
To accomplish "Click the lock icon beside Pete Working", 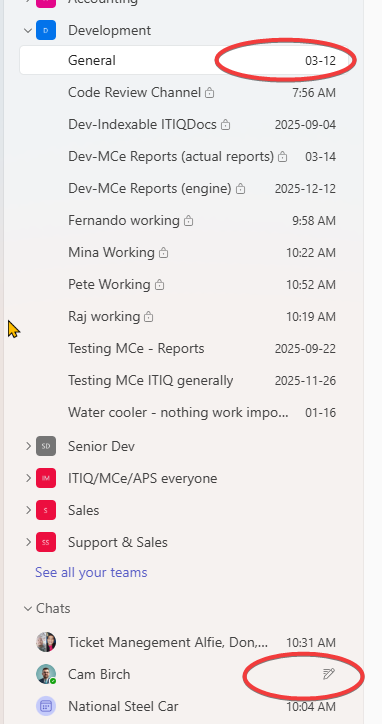I will [159, 285].
